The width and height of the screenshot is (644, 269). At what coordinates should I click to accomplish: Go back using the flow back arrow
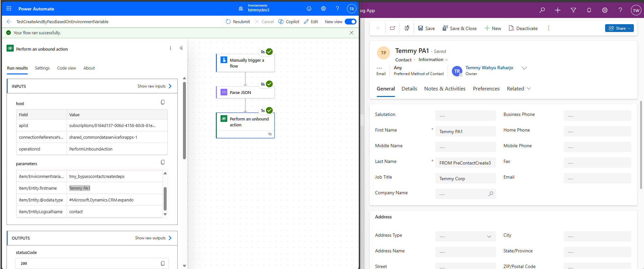coord(9,22)
